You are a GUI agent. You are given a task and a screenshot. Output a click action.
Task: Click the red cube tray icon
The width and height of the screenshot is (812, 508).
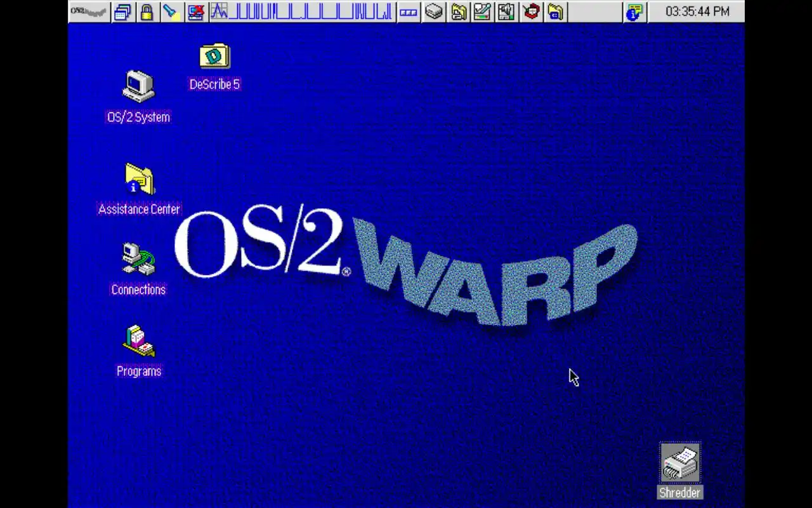click(x=531, y=11)
